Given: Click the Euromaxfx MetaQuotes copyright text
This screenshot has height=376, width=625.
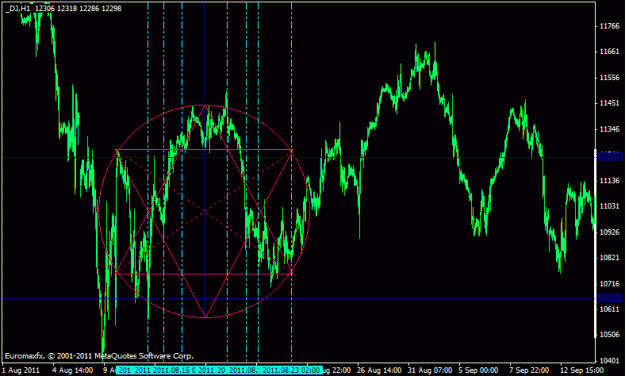Looking at the screenshot, I should (x=99, y=356).
